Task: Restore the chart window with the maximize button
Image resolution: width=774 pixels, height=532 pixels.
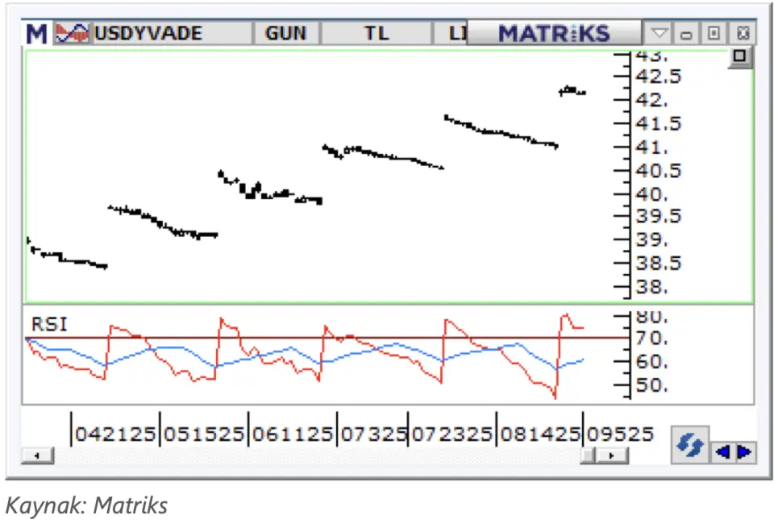Action: [714, 34]
